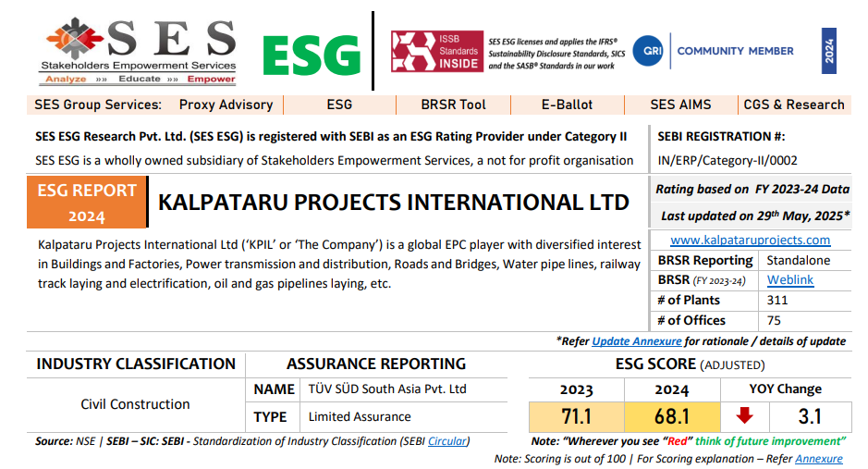This screenshot has width=868, height=469.
Task: Click assurance name 'TÜV SÜD South Asia Pvt. Ltd'
Action: [387, 389]
